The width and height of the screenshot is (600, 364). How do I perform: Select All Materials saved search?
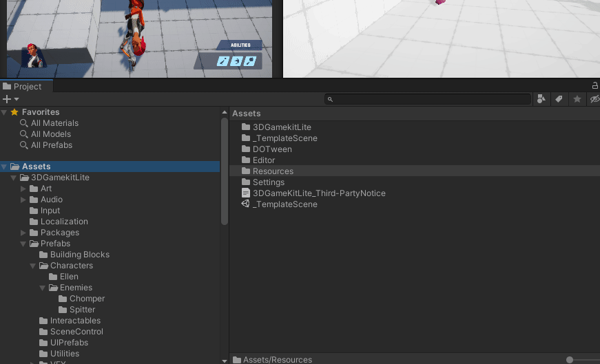point(54,123)
